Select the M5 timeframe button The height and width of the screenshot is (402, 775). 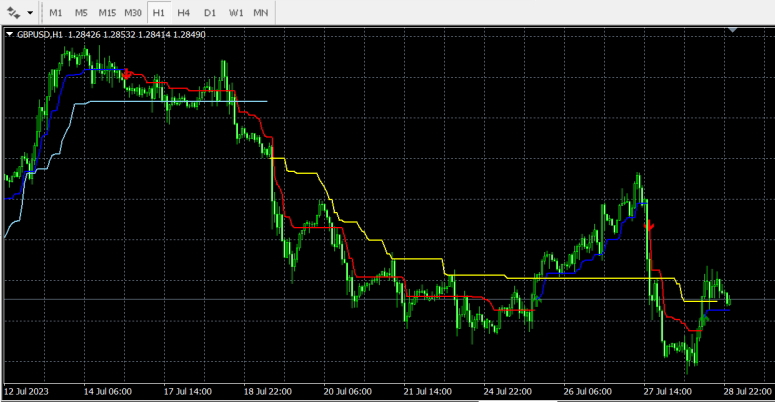tap(81, 13)
